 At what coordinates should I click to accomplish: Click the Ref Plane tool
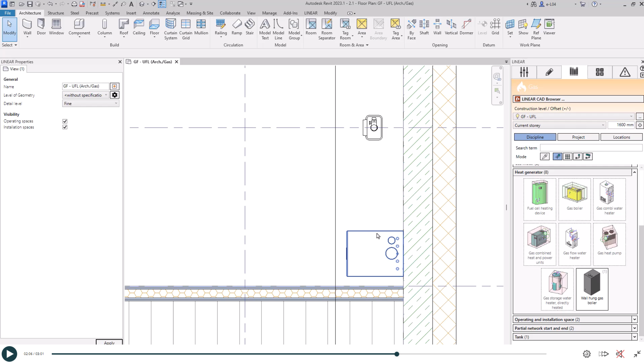pyautogui.click(x=536, y=29)
